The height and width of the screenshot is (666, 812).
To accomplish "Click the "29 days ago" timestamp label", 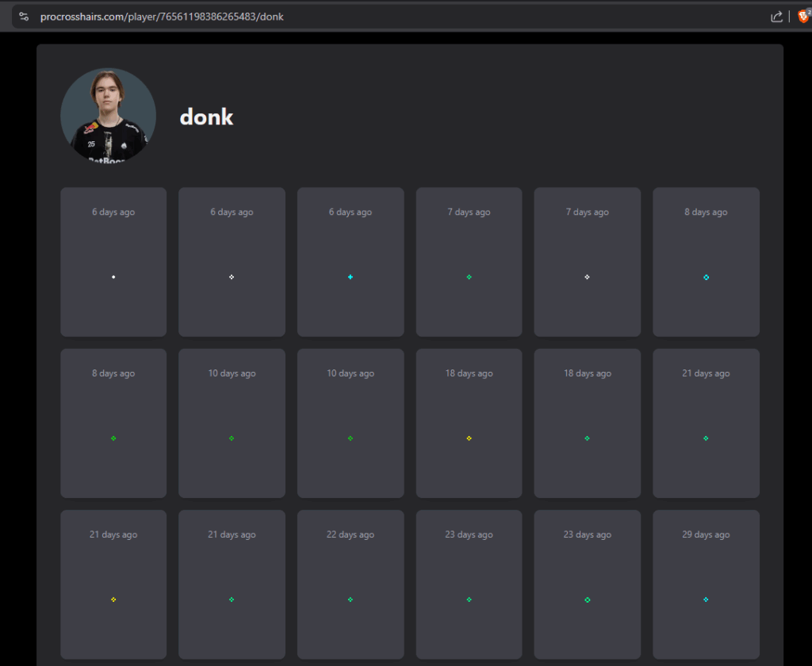I will click(x=706, y=535).
